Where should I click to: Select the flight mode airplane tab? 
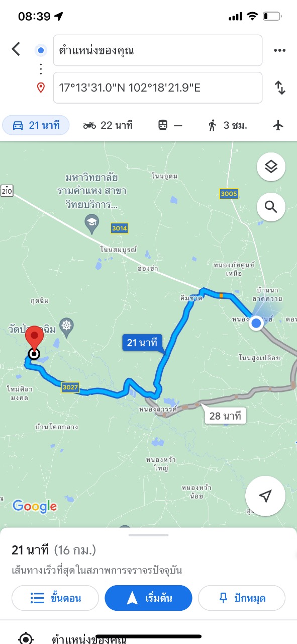pos(278,125)
